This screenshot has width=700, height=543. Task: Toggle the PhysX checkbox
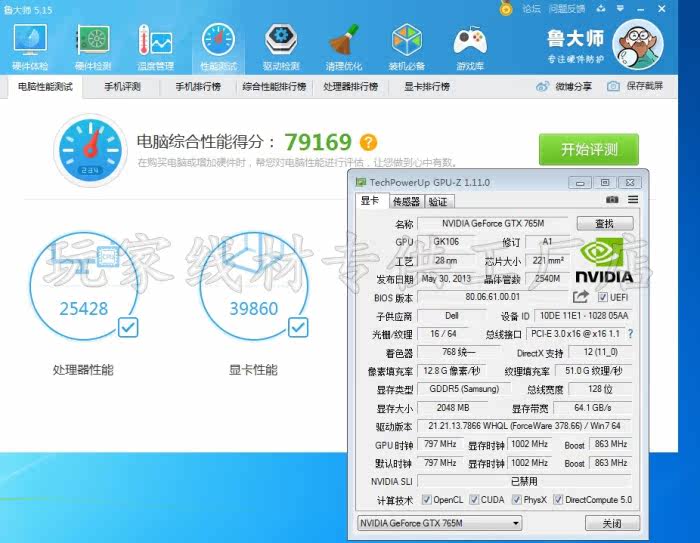pos(517,500)
